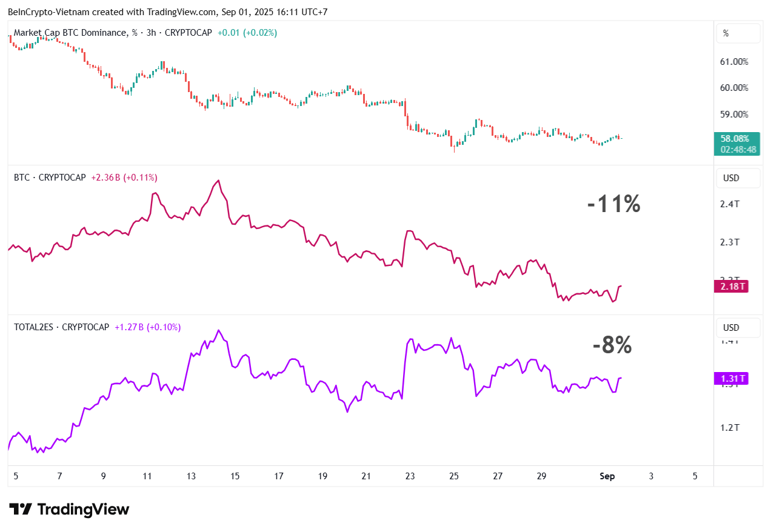Click the -11% annotation text
The height and width of the screenshot is (532, 771).
pos(613,204)
